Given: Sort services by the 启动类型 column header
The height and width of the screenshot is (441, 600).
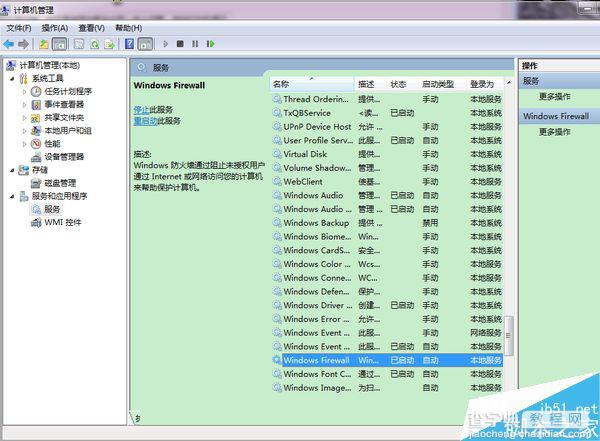Looking at the screenshot, I should [443, 84].
